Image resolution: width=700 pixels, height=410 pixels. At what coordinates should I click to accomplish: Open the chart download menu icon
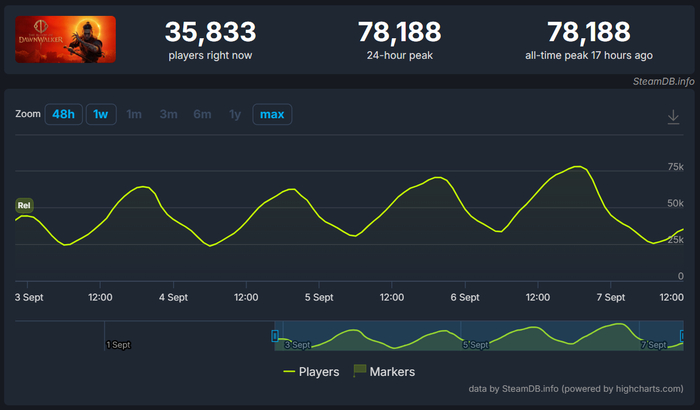pyautogui.click(x=673, y=117)
